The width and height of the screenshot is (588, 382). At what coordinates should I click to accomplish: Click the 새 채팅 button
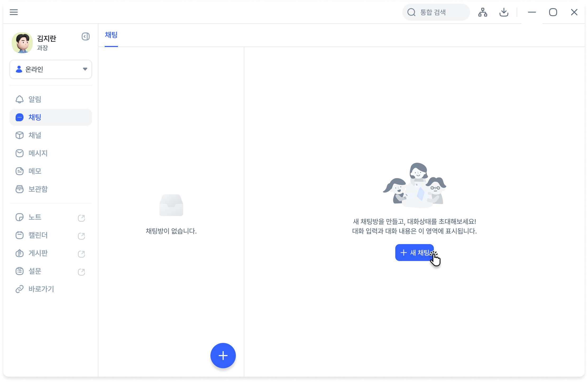click(x=414, y=253)
